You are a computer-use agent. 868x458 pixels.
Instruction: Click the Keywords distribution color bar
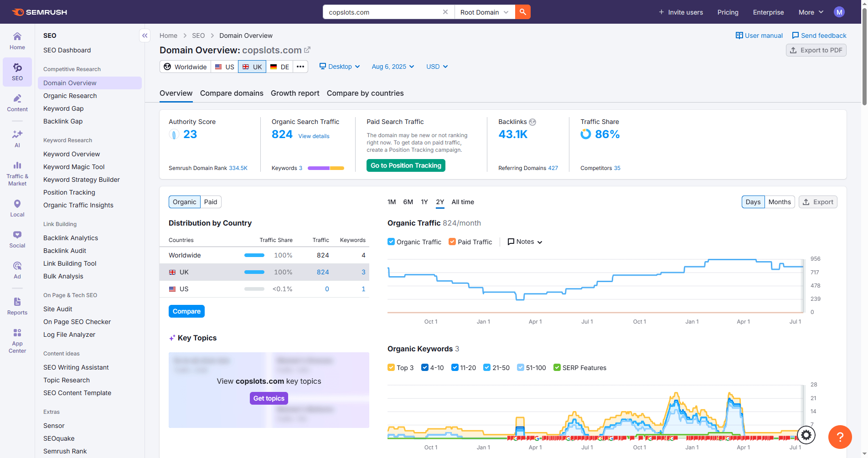coord(326,168)
